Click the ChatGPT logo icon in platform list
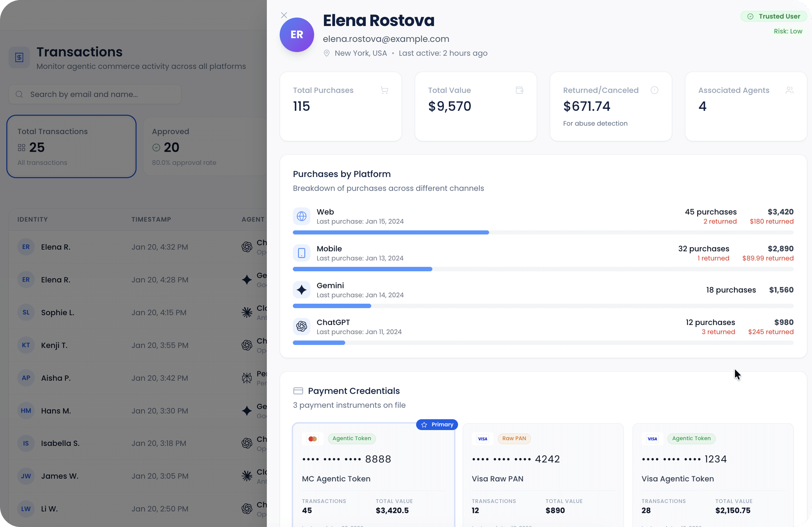This screenshot has height=527, width=812. click(302, 327)
